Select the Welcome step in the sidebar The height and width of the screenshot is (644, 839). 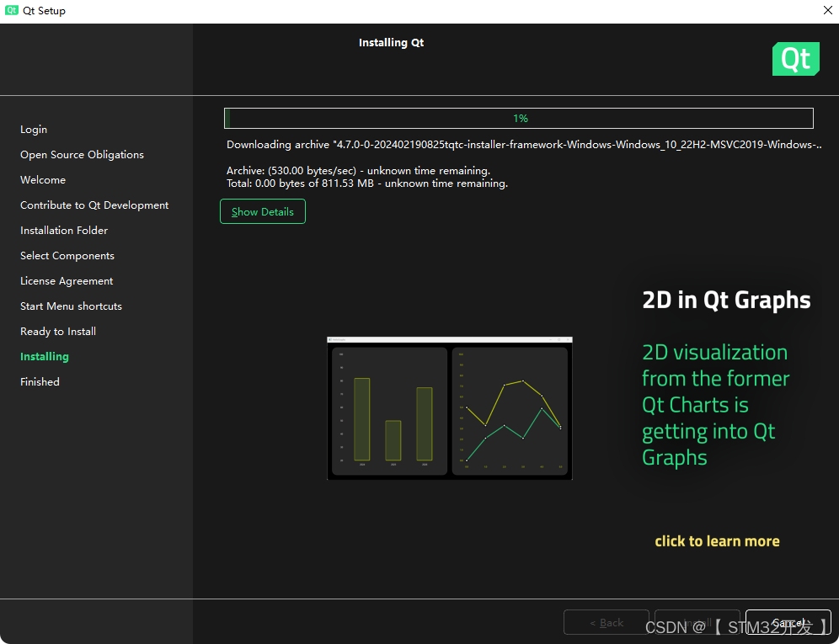click(43, 179)
